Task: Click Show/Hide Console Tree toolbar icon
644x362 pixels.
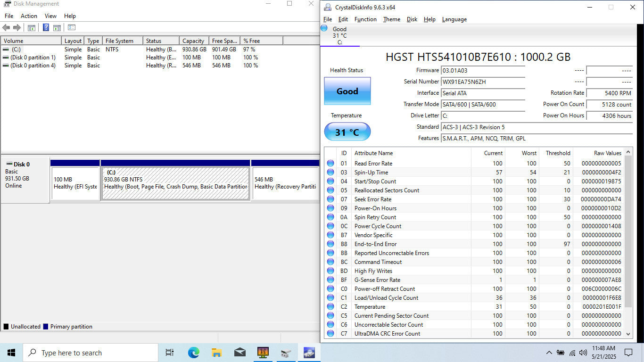Action: point(32,28)
